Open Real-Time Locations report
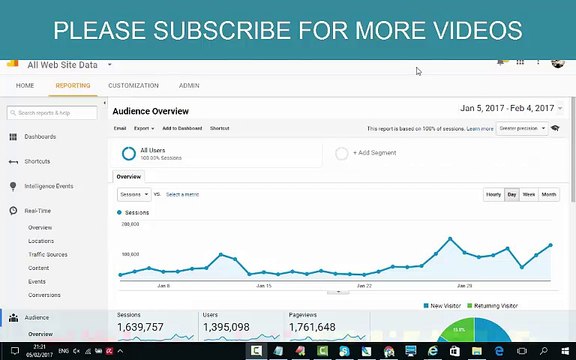The width and height of the screenshot is (576, 360). [41, 241]
